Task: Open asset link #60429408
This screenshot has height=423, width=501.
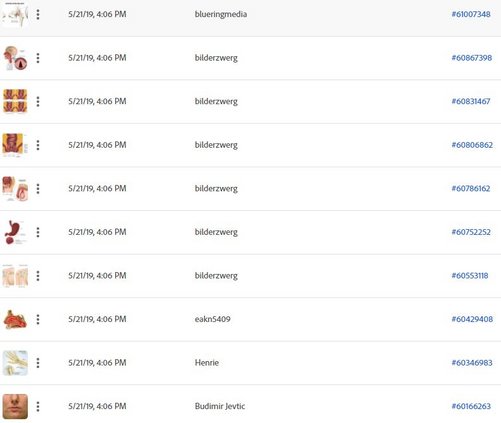Action: (472, 319)
